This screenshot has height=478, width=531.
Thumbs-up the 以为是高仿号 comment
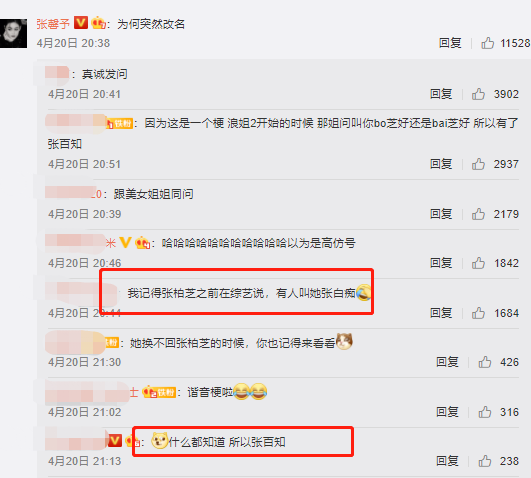tap(478, 263)
